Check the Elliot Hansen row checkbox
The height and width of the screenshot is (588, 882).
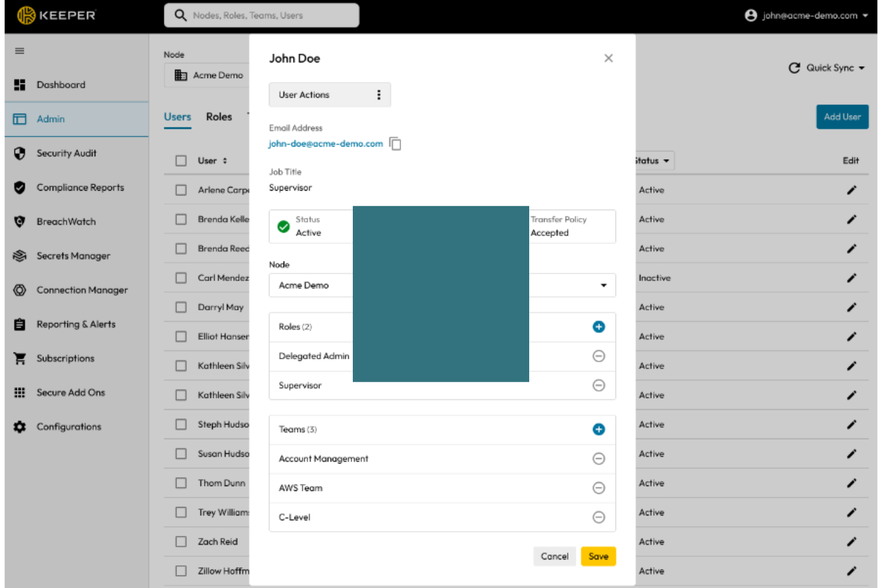[181, 337]
